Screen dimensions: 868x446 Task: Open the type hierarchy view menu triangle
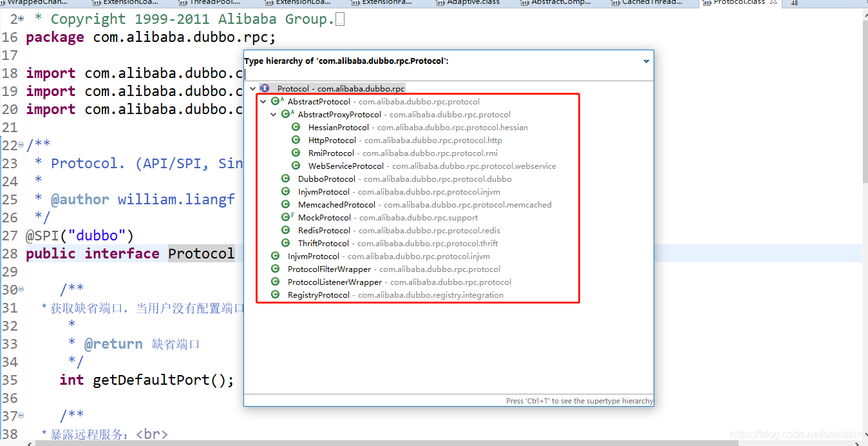(646, 61)
